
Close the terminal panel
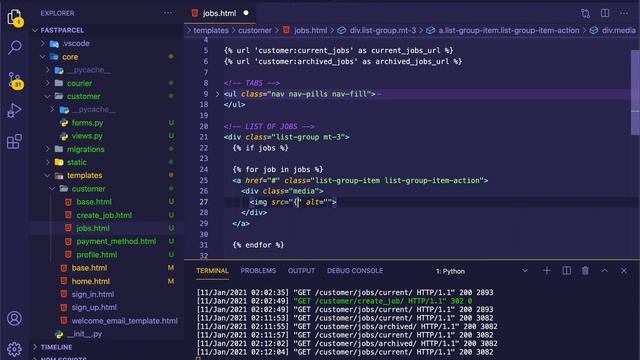click(x=624, y=271)
